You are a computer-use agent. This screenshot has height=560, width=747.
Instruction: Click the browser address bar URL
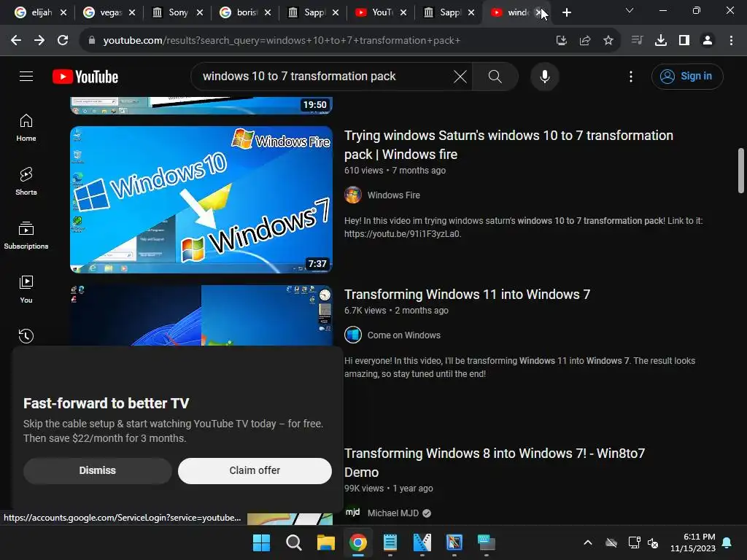(281, 41)
